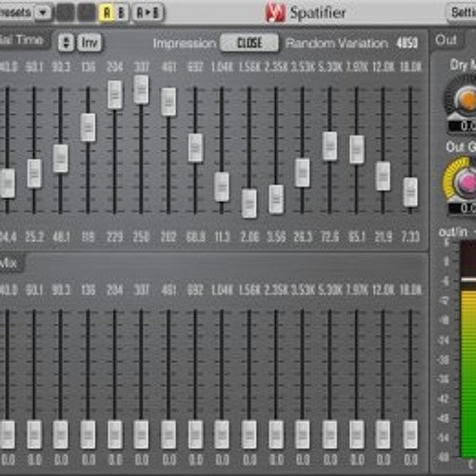Click the Initial Time value 68.8
Screen dimensions: 476x476
click(x=195, y=237)
